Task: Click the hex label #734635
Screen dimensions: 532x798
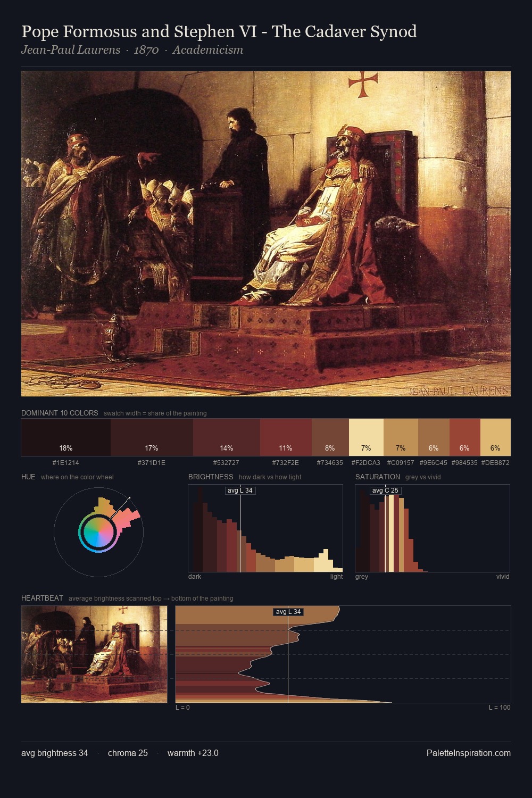Action: pyautogui.click(x=330, y=463)
